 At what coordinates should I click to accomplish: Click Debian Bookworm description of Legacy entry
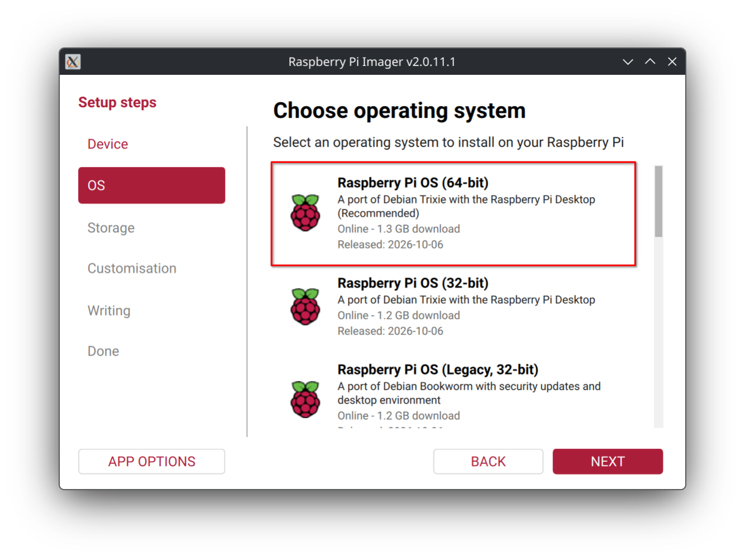(469, 393)
